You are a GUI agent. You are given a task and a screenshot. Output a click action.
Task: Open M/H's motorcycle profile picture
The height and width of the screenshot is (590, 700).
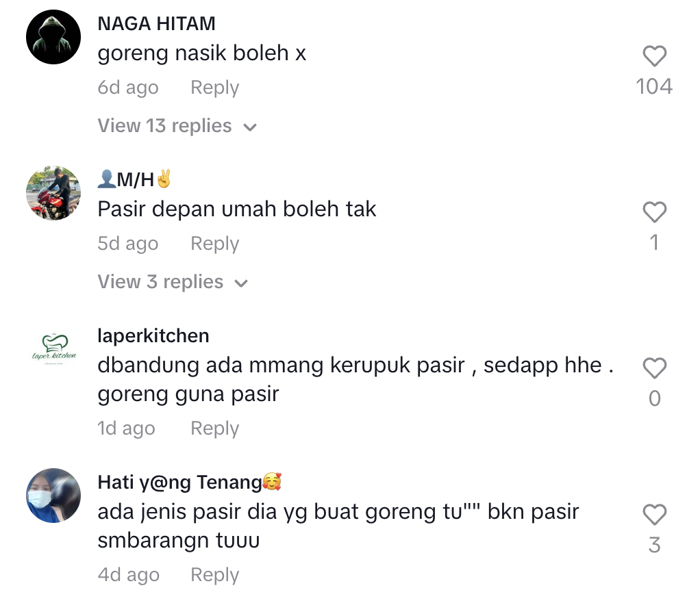(x=53, y=192)
